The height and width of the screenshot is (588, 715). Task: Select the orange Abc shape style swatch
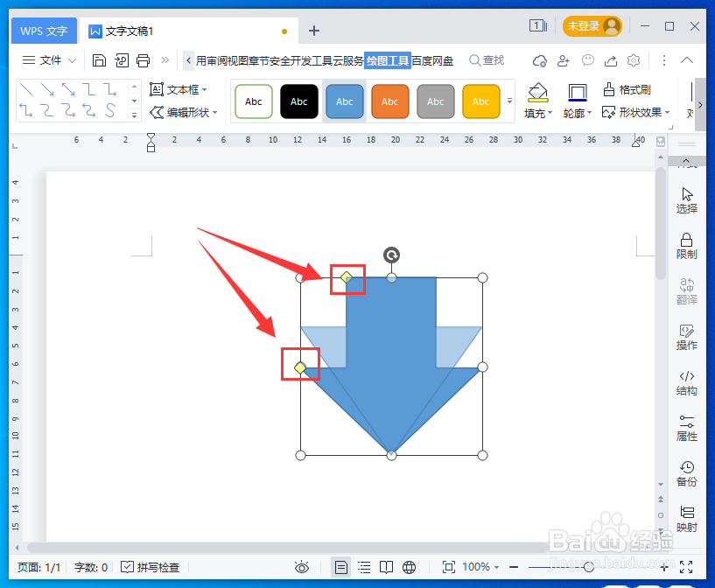[x=389, y=101]
